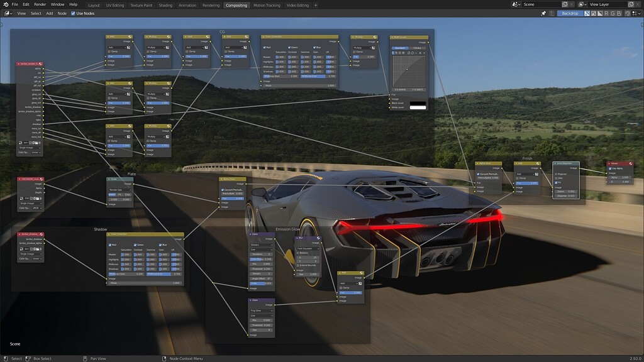This screenshot has width=644, height=362.
Task: Click Fac slider on Finish Add node
Action: point(527,183)
